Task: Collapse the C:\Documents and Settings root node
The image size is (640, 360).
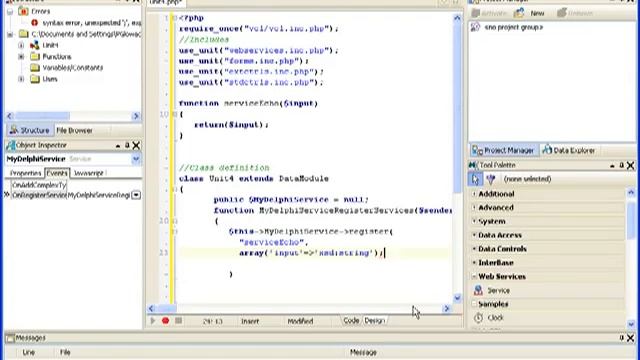Action: (10, 34)
